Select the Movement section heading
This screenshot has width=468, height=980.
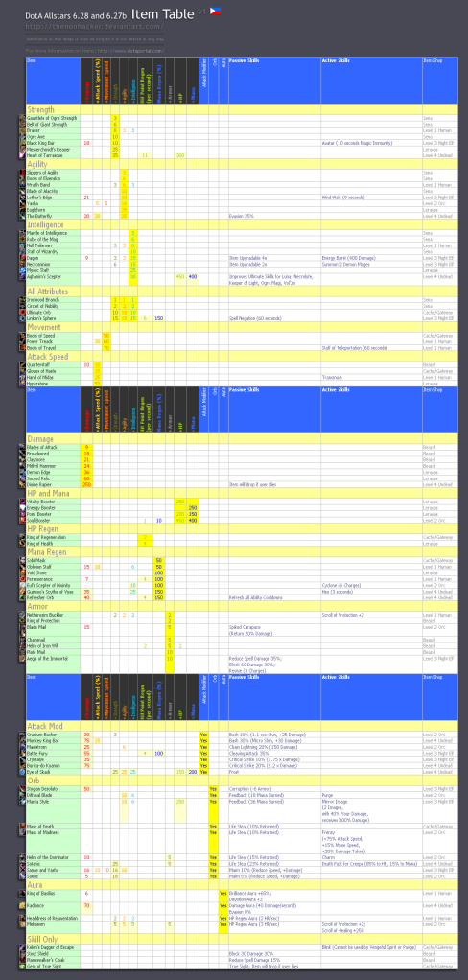point(43,328)
